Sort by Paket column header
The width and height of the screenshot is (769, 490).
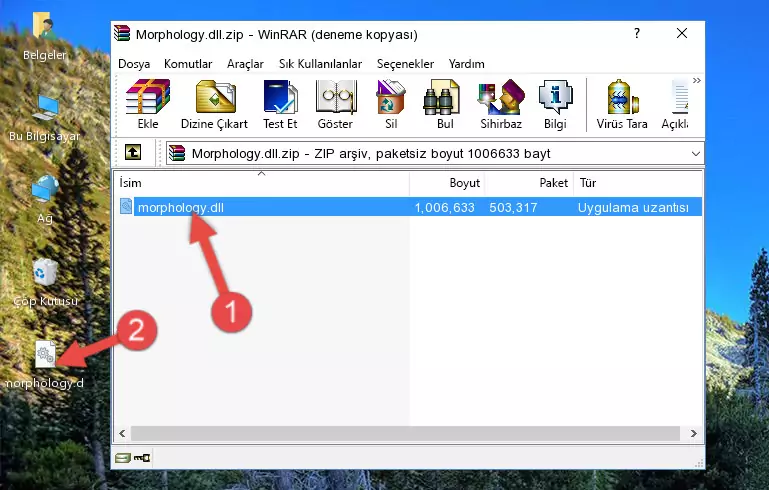pos(529,183)
